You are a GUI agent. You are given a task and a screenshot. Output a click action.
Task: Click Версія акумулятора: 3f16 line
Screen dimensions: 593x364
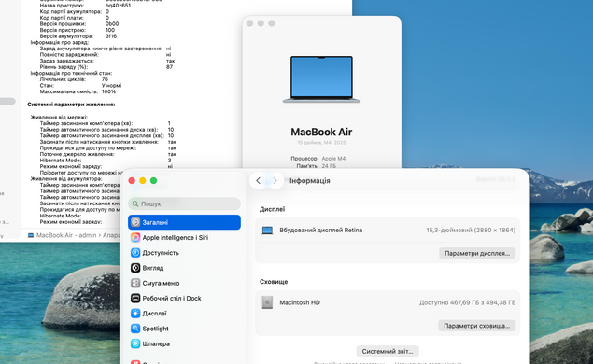[78, 36]
